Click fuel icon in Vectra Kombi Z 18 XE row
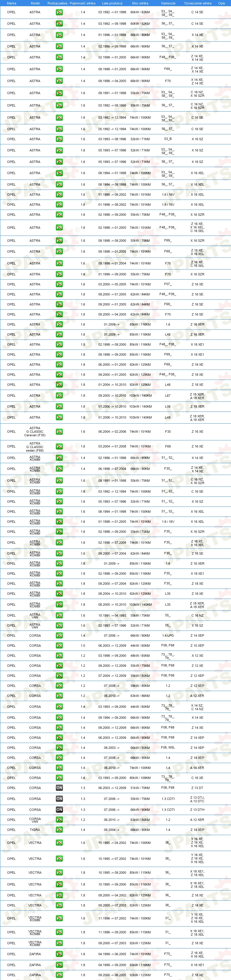This screenshot has width=231, height=980. 59,943
